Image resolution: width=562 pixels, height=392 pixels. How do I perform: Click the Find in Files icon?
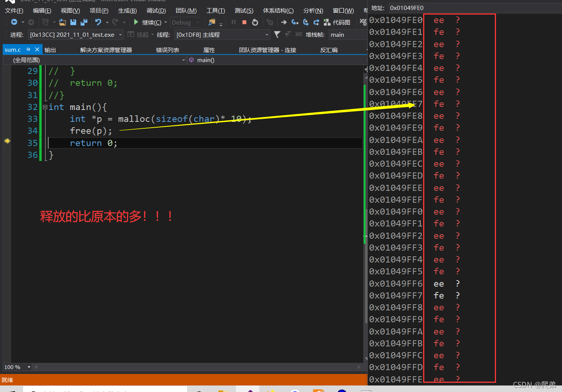pos(212,22)
